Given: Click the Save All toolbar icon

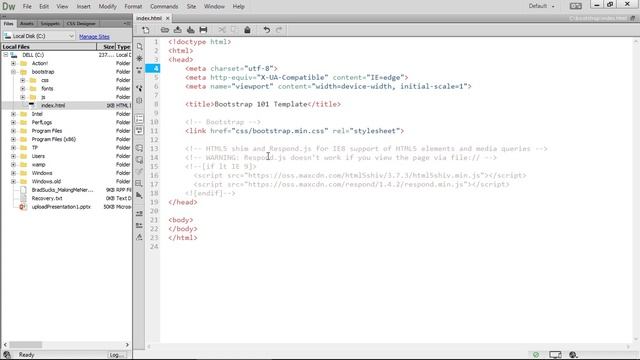Looking at the screenshot, I should coord(191,30).
